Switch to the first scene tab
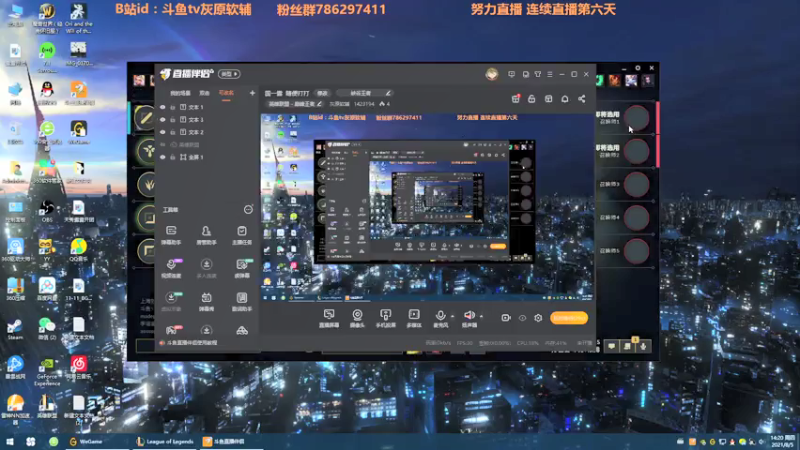 (180, 93)
